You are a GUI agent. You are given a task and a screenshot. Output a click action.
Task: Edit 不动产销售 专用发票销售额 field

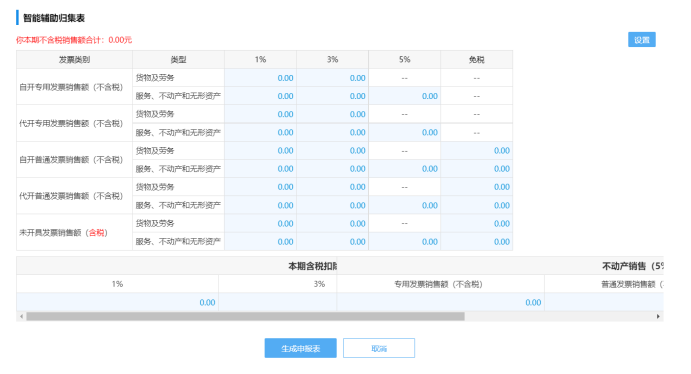[441, 302]
